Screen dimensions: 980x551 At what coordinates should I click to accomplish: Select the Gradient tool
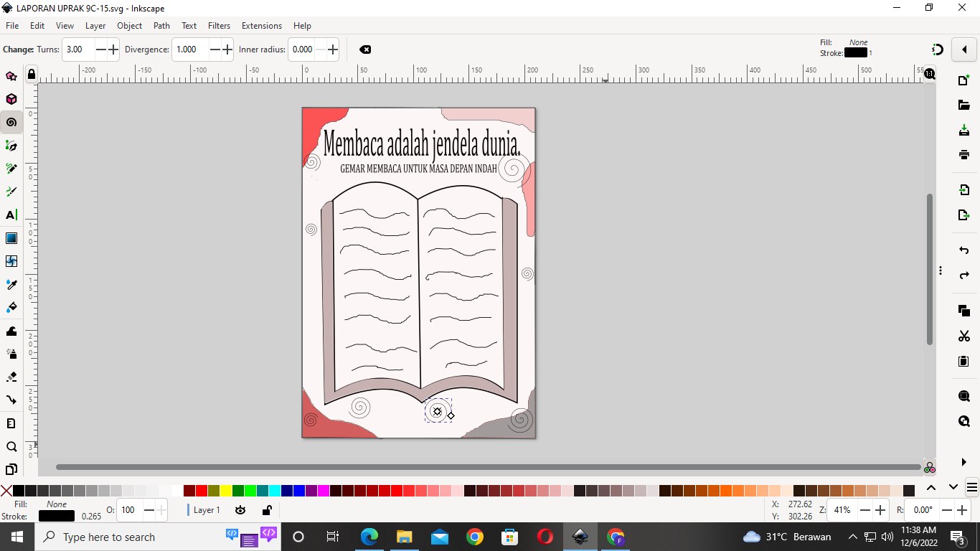click(11, 238)
